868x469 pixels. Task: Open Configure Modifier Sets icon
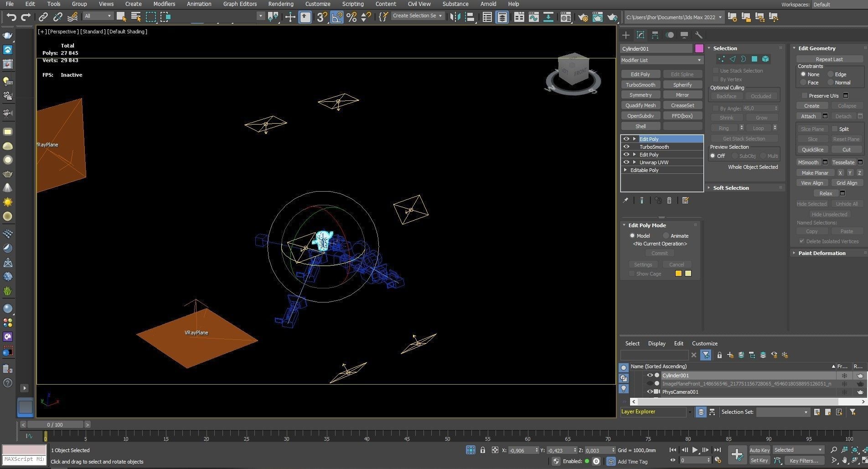click(685, 200)
